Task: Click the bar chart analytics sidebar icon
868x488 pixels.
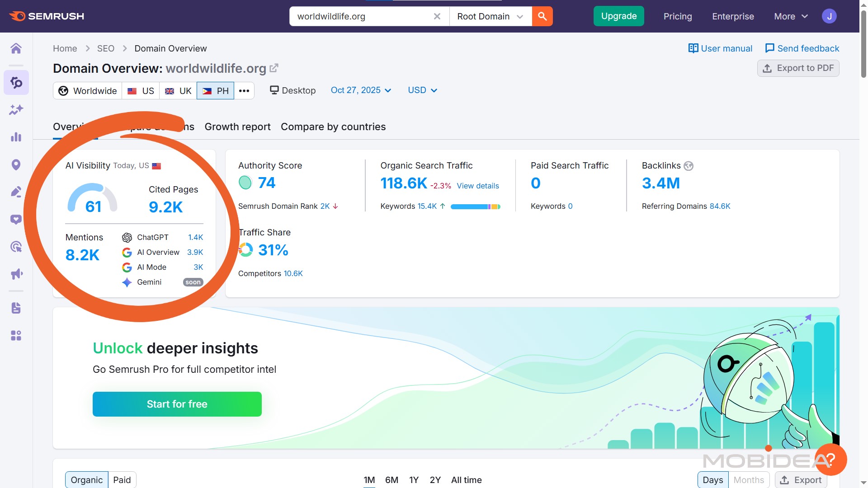Action: (x=16, y=137)
